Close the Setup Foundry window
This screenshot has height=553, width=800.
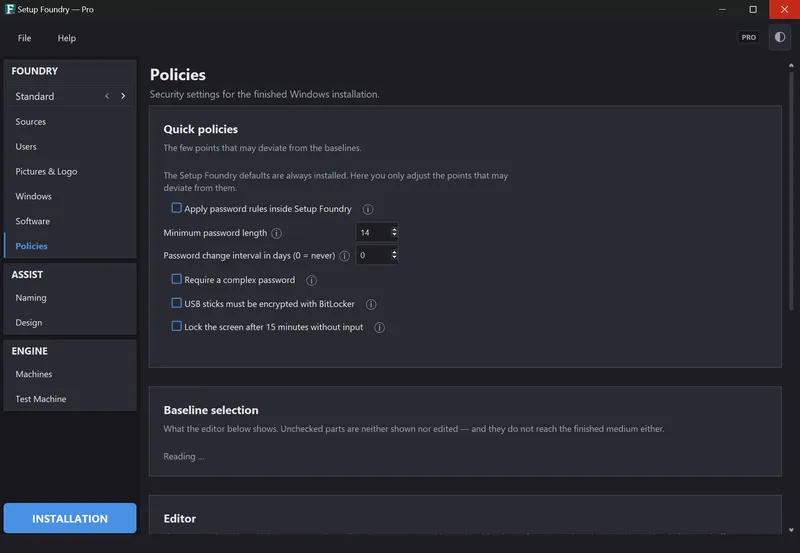(784, 9)
